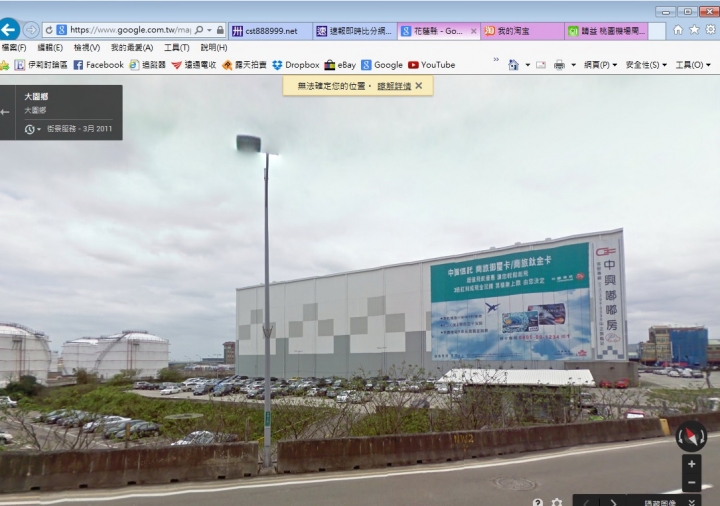Open the 安全性(S) dropdown menu
Screen dimensions: 720x506
coord(646,65)
